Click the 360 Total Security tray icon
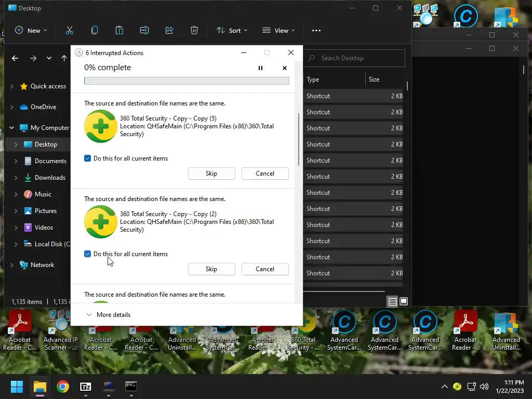The width and height of the screenshot is (532, 399). click(457, 387)
